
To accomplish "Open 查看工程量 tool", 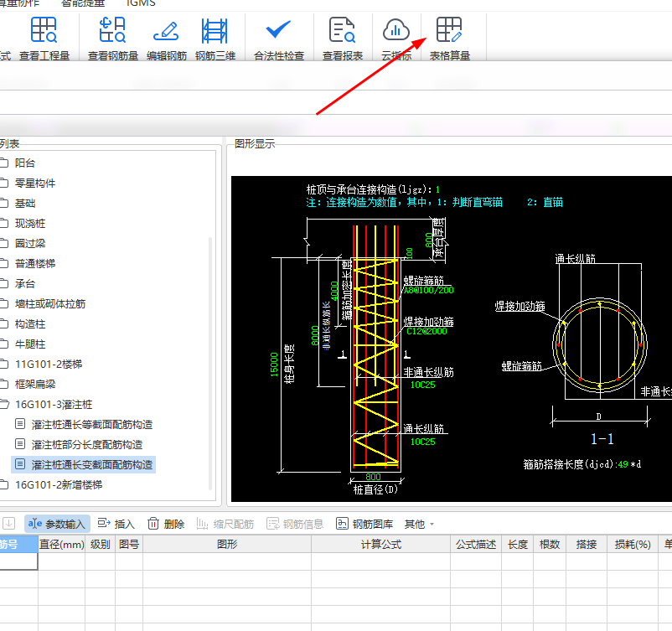I will click(44, 39).
